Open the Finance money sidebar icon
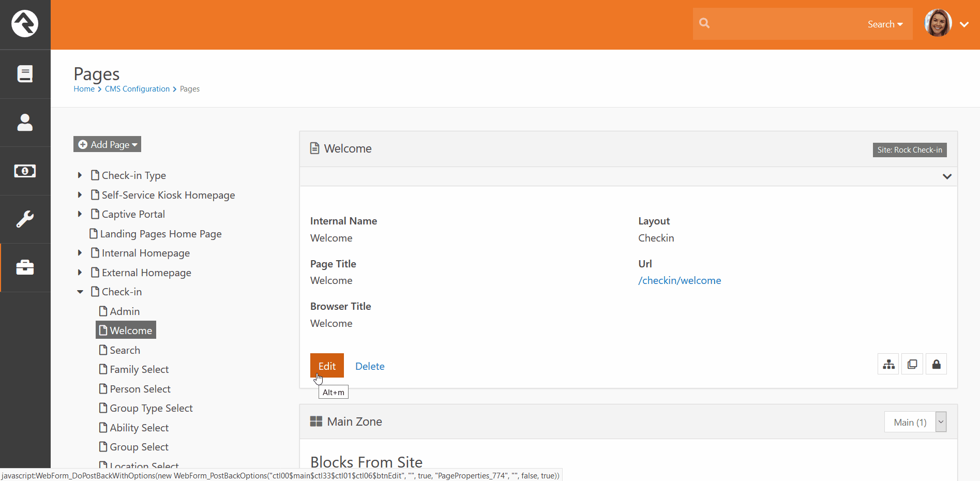Viewport: 980px width, 481px height. point(25,171)
